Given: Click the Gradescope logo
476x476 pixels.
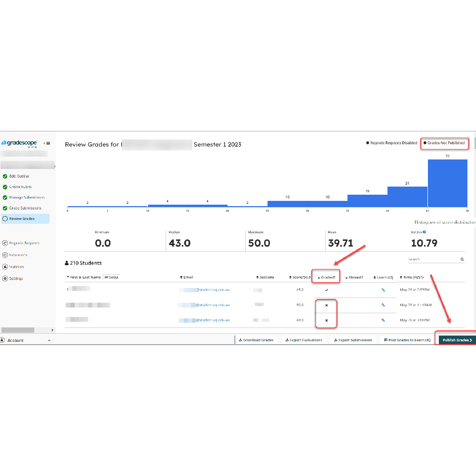Looking at the screenshot, I should (x=20, y=143).
